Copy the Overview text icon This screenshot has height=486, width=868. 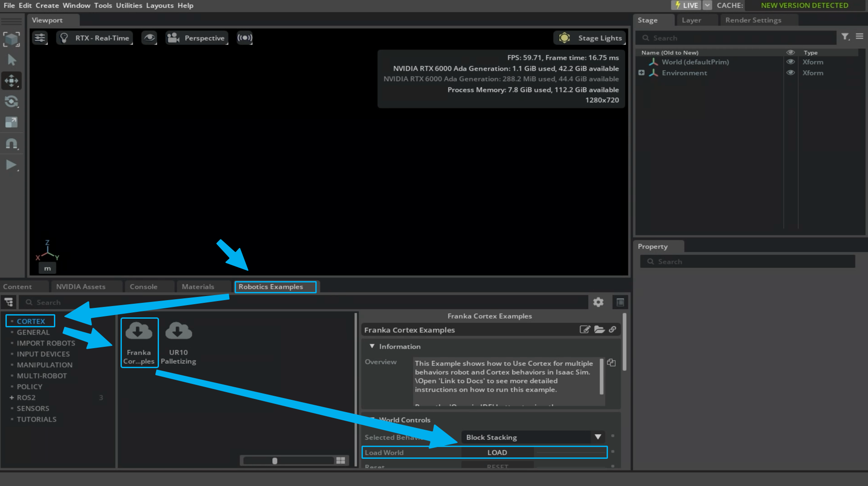click(x=611, y=363)
